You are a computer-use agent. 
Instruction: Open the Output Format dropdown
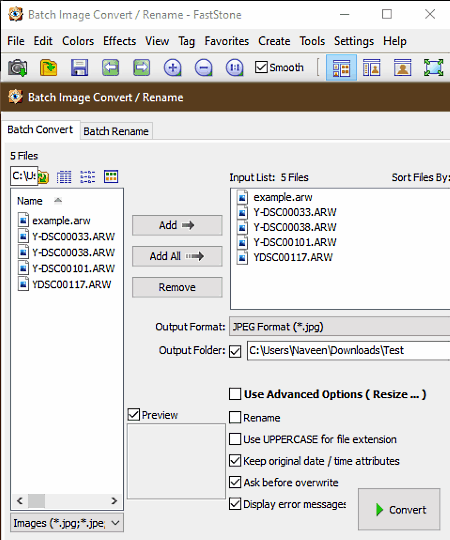(x=339, y=326)
